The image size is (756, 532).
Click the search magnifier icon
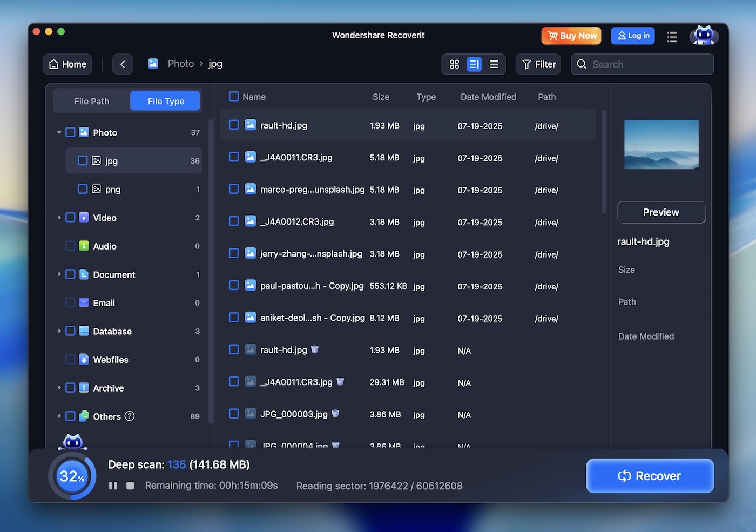tap(582, 64)
